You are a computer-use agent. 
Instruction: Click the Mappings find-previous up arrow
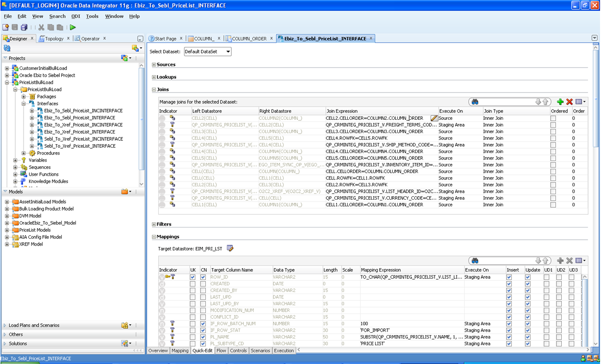point(545,261)
